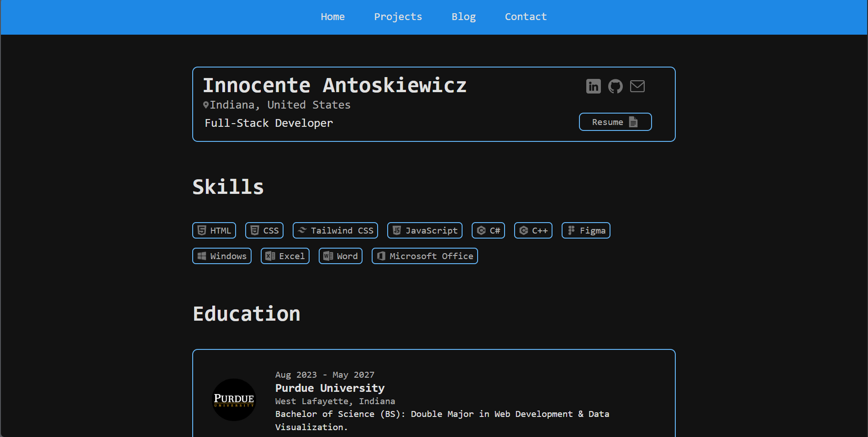Screen dimensions: 868x437
Task: Open the LinkedIn profile icon
Action: coord(593,86)
